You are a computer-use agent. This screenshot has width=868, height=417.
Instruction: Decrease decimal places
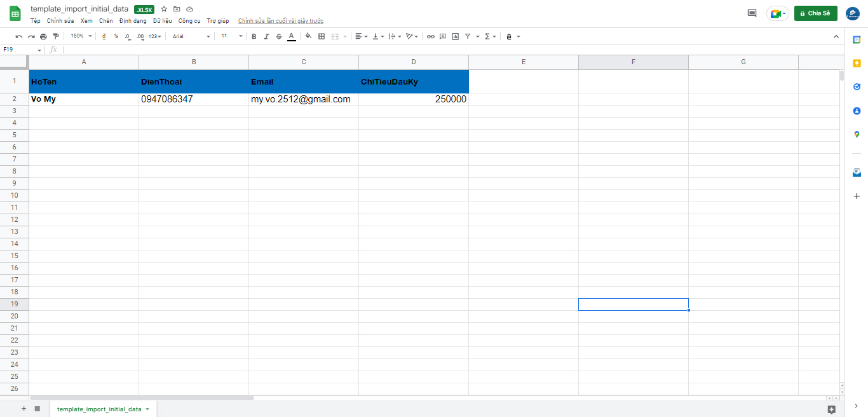[x=128, y=36]
